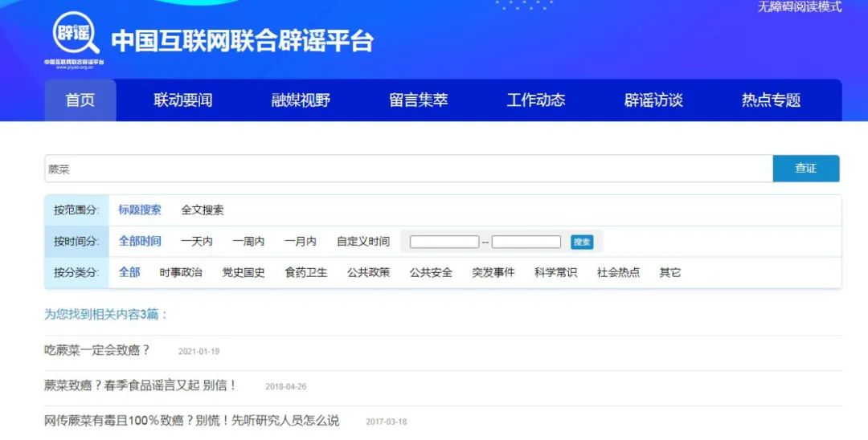Filter by 公共政策 category
The image size is (868, 440).
pos(369,272)
